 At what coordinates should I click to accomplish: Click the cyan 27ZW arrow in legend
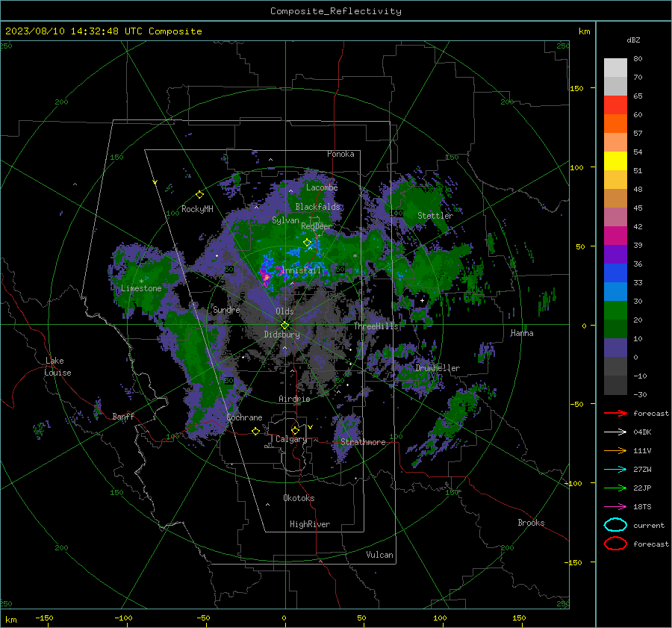(615, 469)
